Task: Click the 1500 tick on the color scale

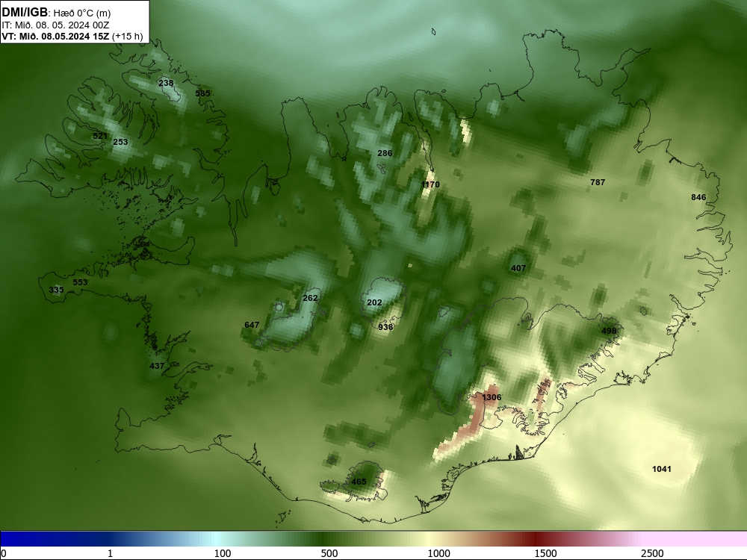Action: tap(545, 553)
